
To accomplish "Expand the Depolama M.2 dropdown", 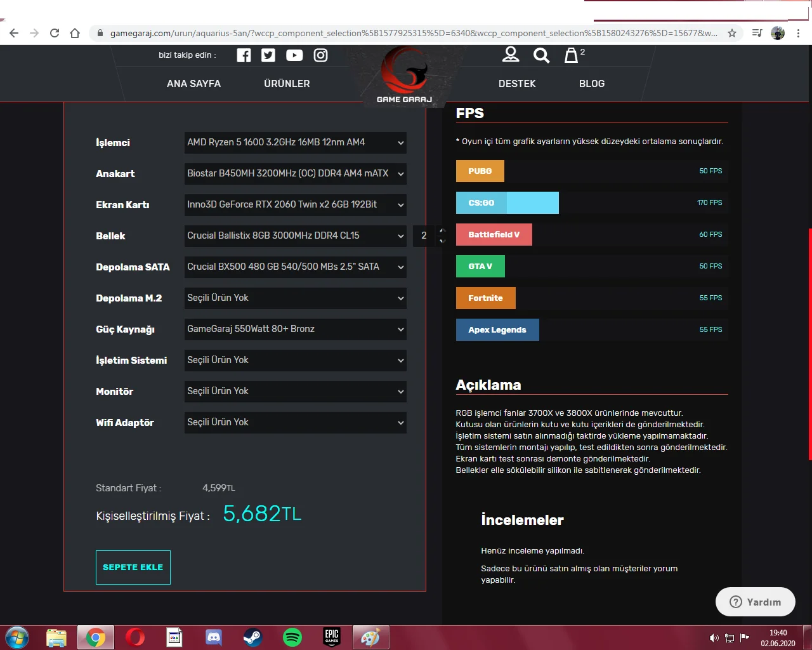I will click(296, 298).
